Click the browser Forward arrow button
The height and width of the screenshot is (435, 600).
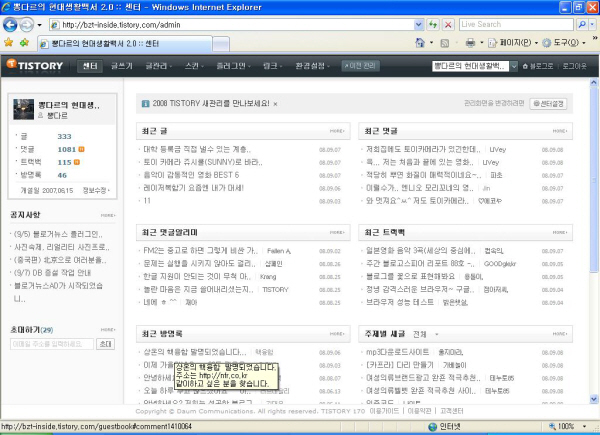click(x=26, y=25)
